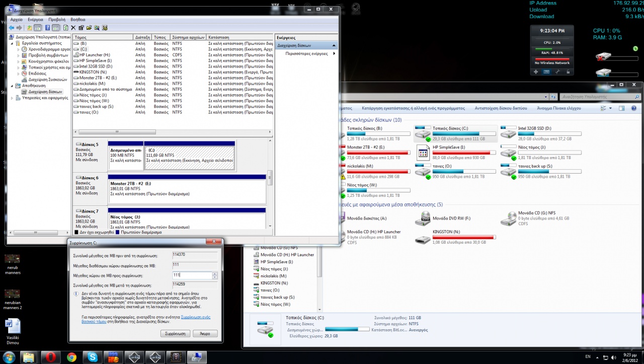
Task: Click Κατάργηση εγκατάστασης ή αλλαγή ενός προγράμματος
Action: coord(413,108)
